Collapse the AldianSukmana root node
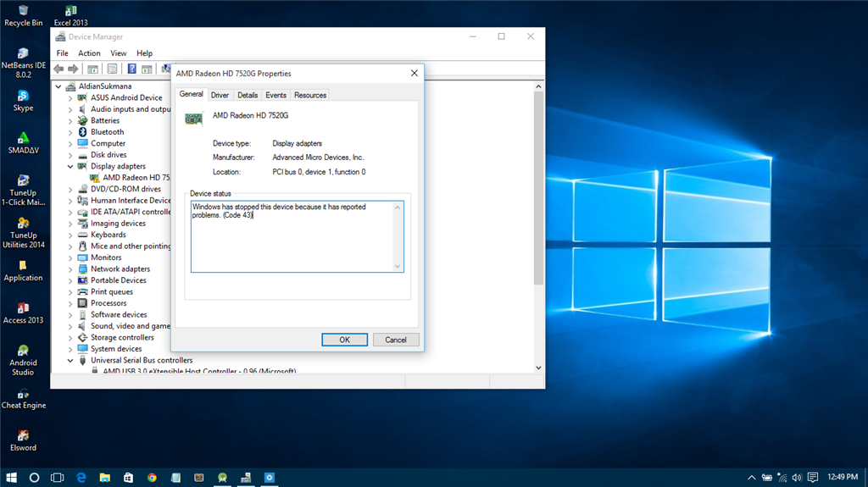This screenshot has height=487, width=868. pos(58,86)
